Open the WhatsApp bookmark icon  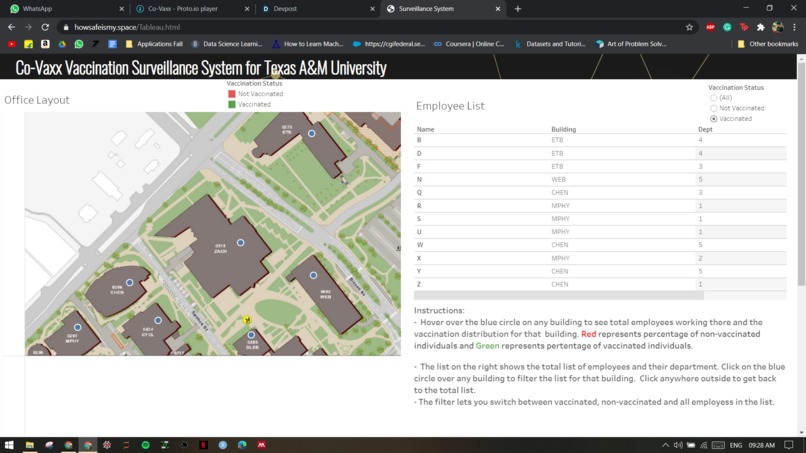[79, 44]
